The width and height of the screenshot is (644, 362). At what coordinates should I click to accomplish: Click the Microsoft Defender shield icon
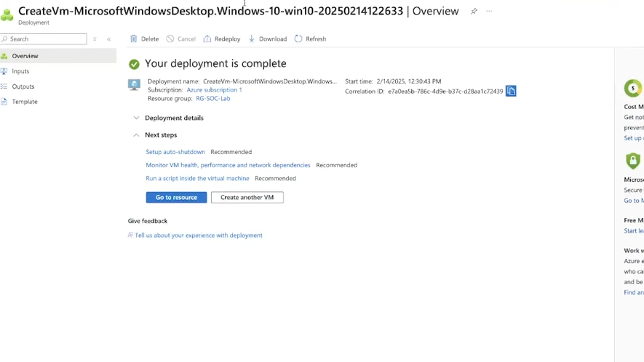pos(633,161)
